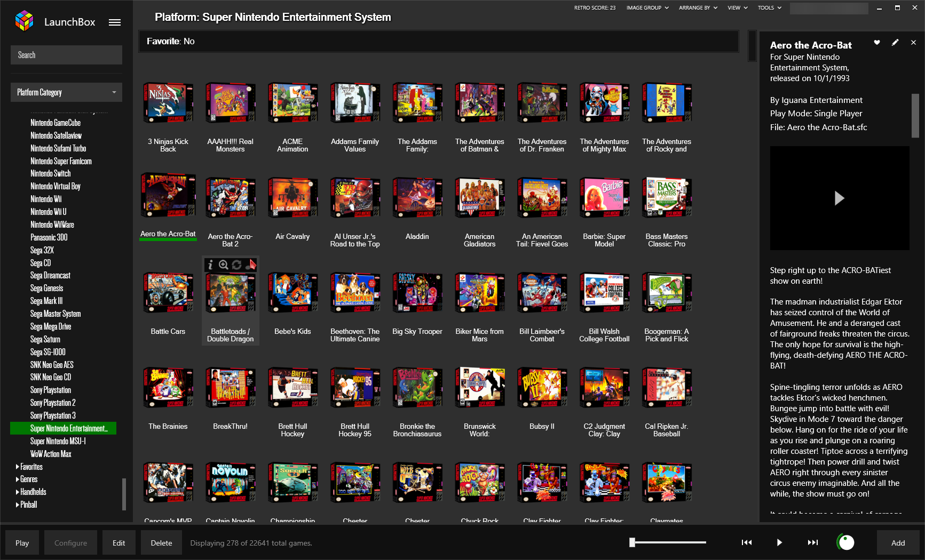Select the Big Sky Trooper cover
Screen dimensions: 925x560
click(x=417, y=293)
